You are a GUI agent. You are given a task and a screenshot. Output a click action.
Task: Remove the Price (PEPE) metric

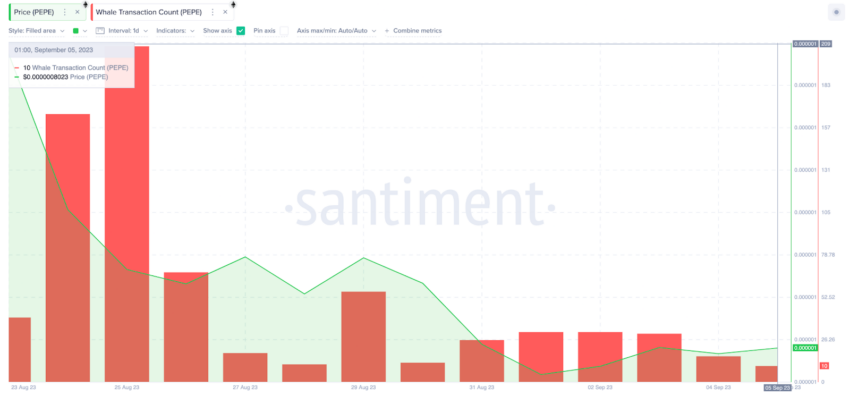[x=77, y=12]
